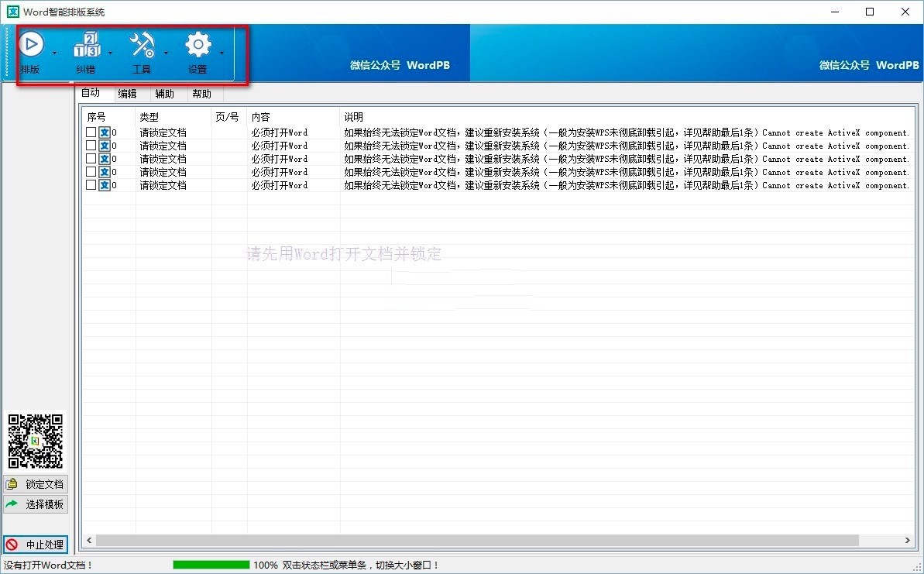
Task: Click the 类型 column header
Action: (x=173, y=117)
